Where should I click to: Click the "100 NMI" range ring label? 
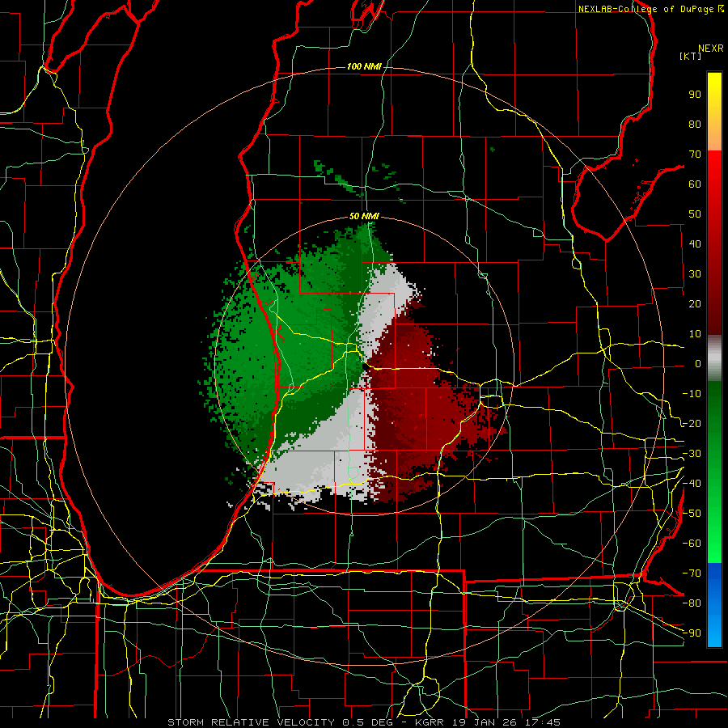(x=364, y=67)
